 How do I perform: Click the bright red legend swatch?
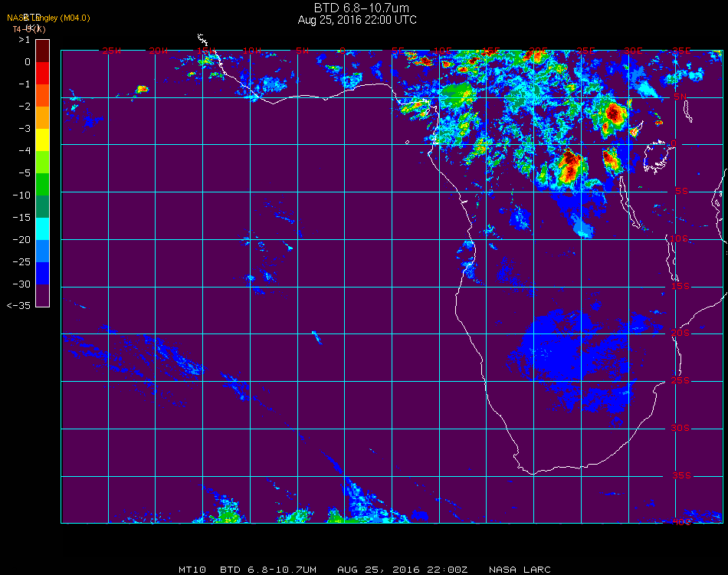(x=42, y=73)
